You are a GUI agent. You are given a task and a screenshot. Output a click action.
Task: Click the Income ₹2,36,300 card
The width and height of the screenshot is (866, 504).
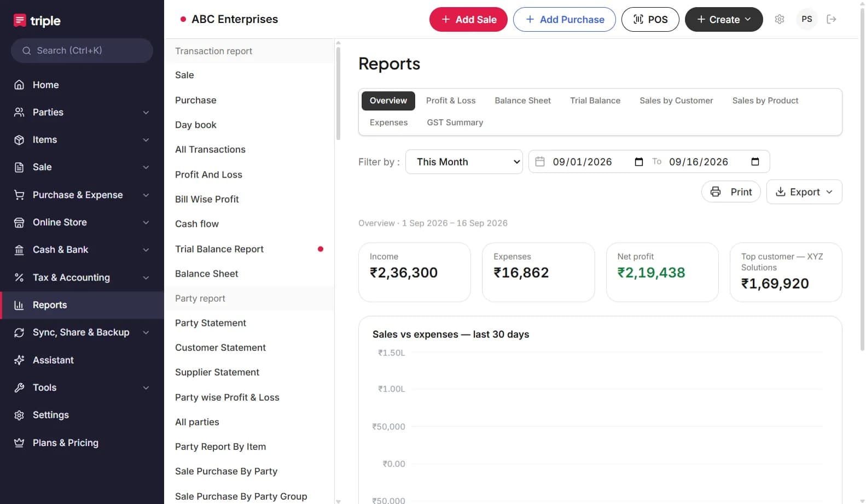coord(415,272)
